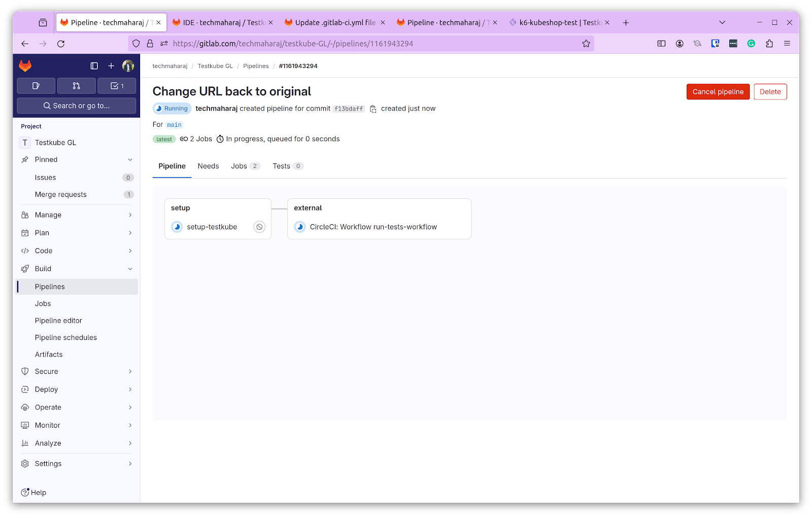
Task: Click the site lock security icon
Action: (150, 44)
